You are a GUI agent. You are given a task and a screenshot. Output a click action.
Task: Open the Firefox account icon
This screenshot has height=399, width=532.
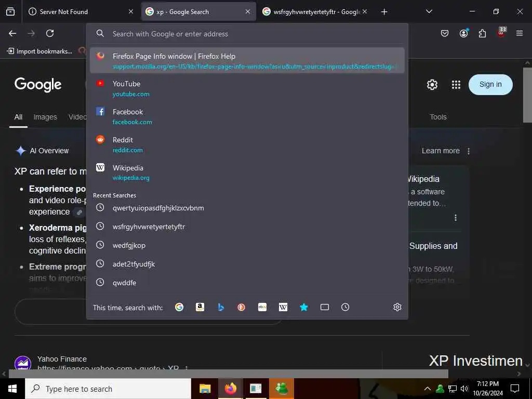click(463, 33)
